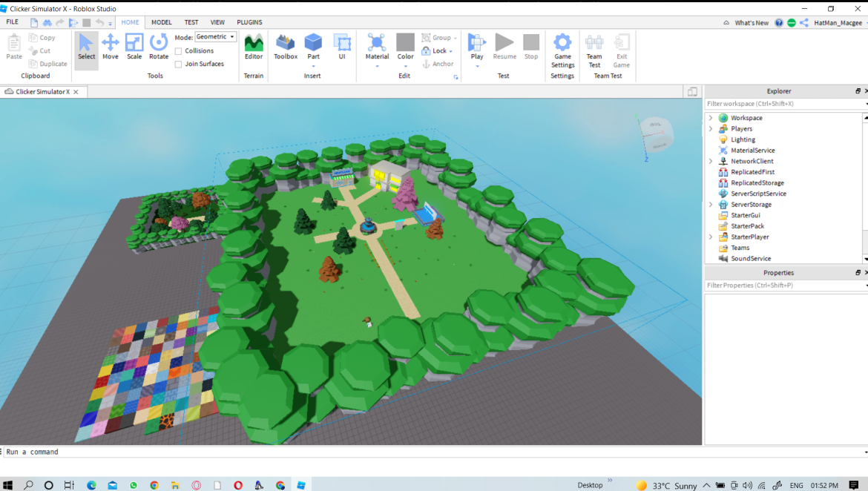Image resolution: width=868 pixels, height=491 pixels.
Task: Open the Mode Geometric dropdown
Action: (x=215, y=36)
